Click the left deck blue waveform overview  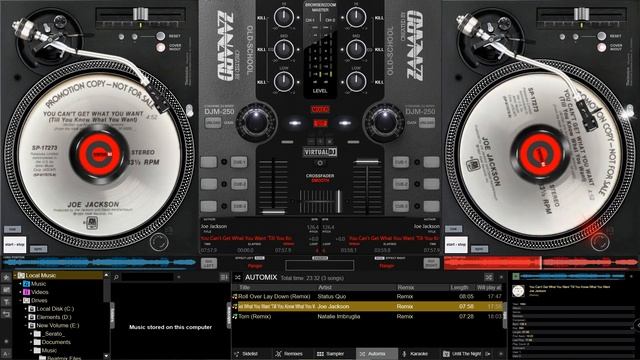(x=99, y=262)
